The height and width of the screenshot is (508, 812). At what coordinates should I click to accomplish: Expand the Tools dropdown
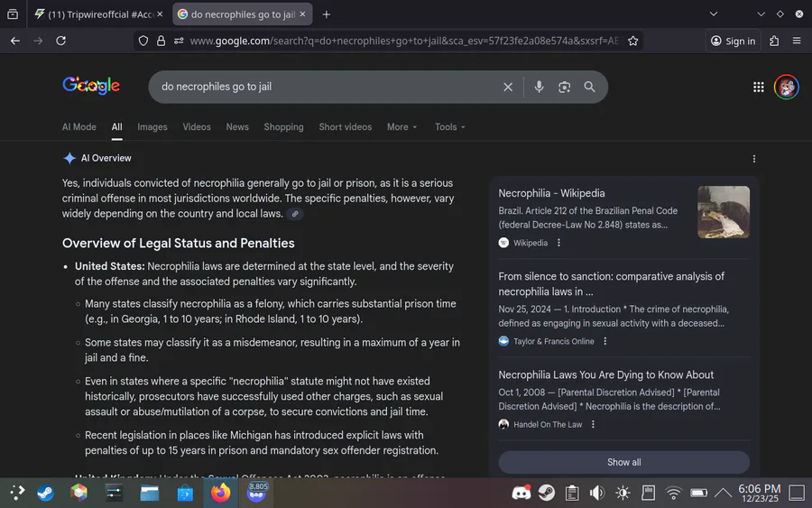pyautogui.click(x=450, y=127)
